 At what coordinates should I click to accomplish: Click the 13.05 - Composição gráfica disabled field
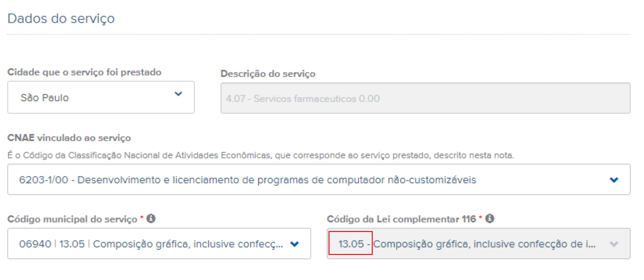[478, 244]
